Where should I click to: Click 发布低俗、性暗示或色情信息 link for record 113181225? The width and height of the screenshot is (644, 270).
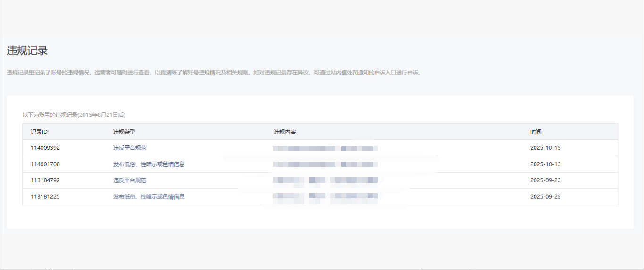(149, 197)
